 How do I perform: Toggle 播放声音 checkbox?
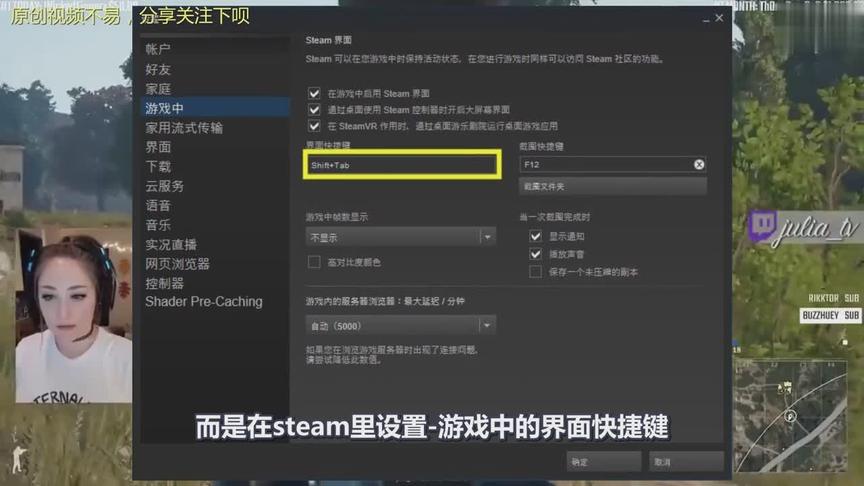(536, 254)
